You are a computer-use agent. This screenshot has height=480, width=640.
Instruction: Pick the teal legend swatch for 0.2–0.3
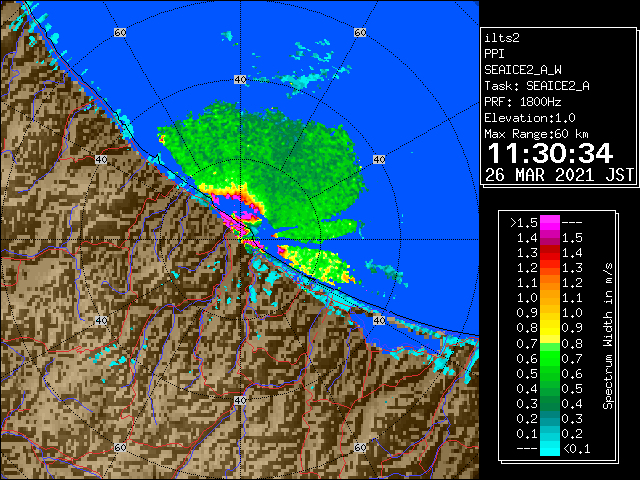point(550,418)
